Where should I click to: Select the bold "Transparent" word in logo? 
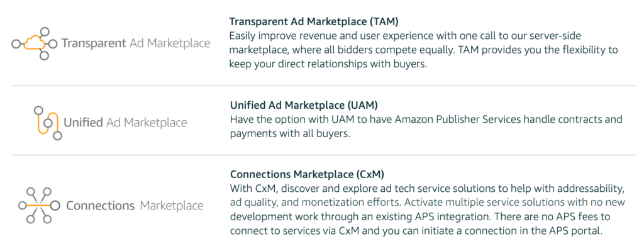[94, 43]
